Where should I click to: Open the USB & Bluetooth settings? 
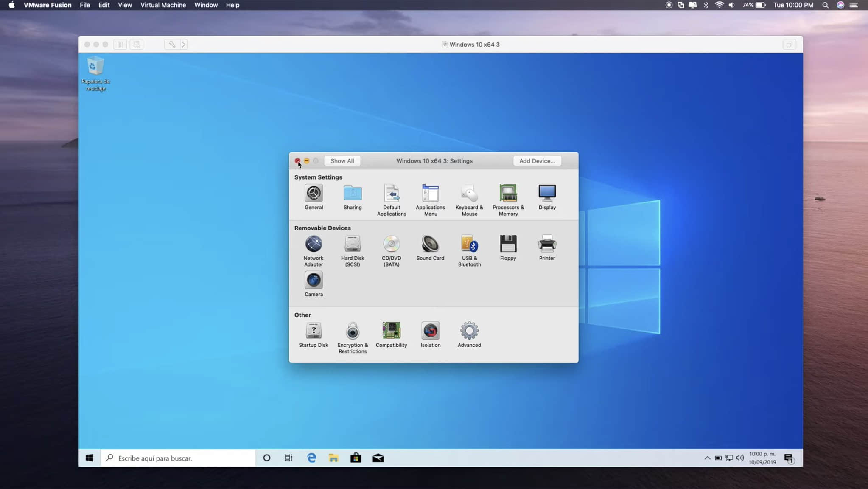pyautogui.click(x=469, y=244)
